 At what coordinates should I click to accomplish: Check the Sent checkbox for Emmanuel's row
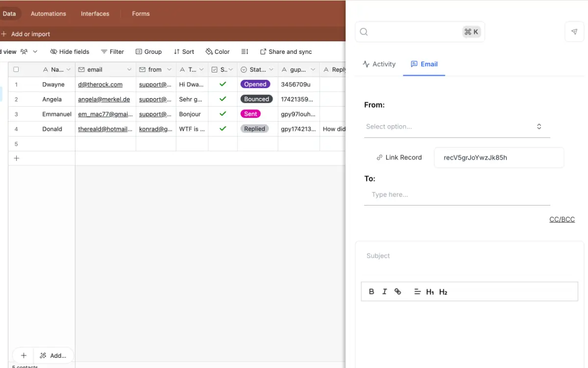point(222,114)
